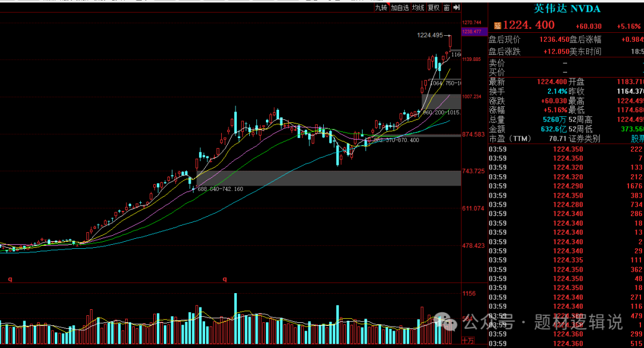Click the +5.16% change in header

click(628, 26)
